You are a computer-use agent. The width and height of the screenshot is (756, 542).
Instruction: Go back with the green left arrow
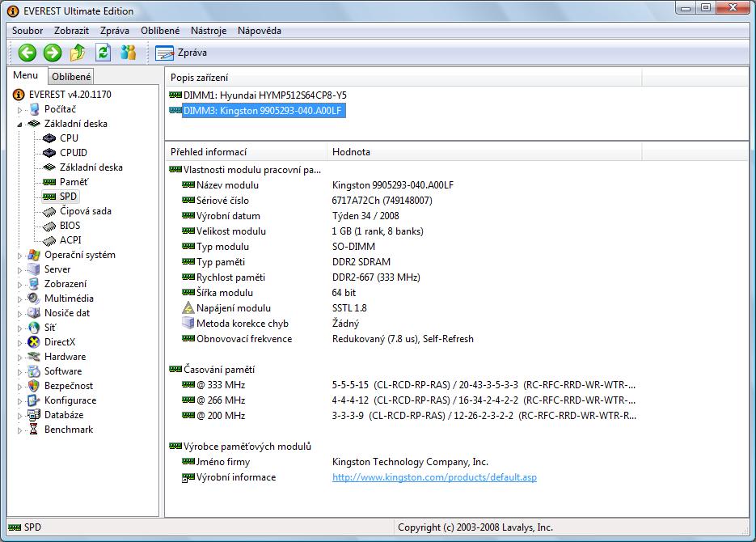[x=27, y=53]
